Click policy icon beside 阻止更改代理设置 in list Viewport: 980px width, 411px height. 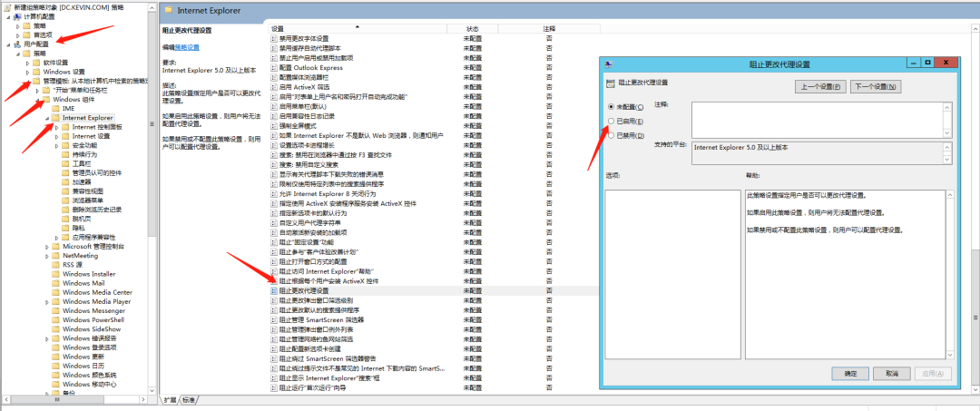pyautogui.click(x=274, y=291)
